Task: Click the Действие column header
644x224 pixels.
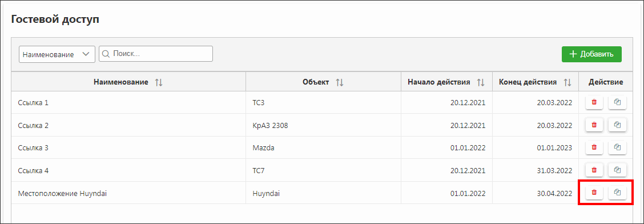Action: [606, 82]
